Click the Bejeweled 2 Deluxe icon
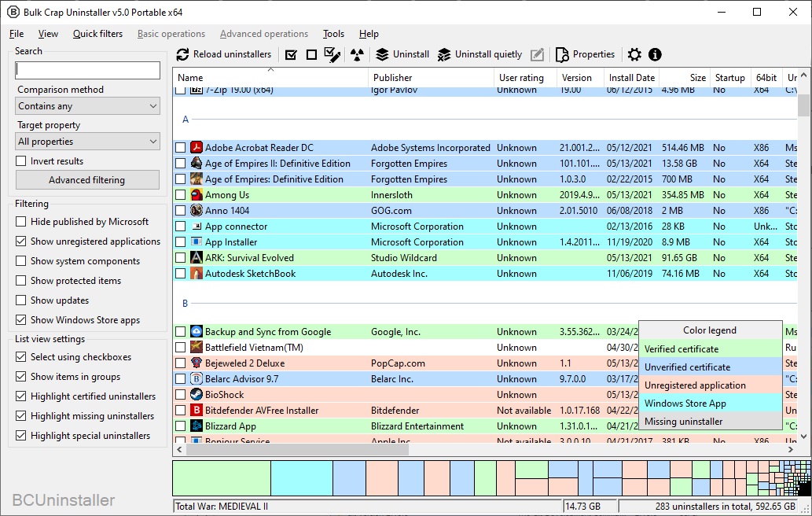The image size is (812, 516). [x=197, y=363]
